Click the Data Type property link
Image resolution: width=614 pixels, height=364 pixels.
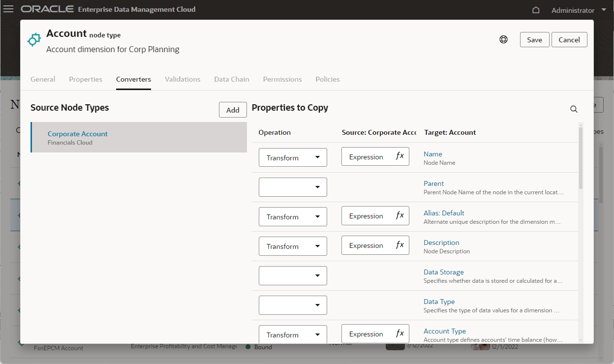click(x=439, y=302)
